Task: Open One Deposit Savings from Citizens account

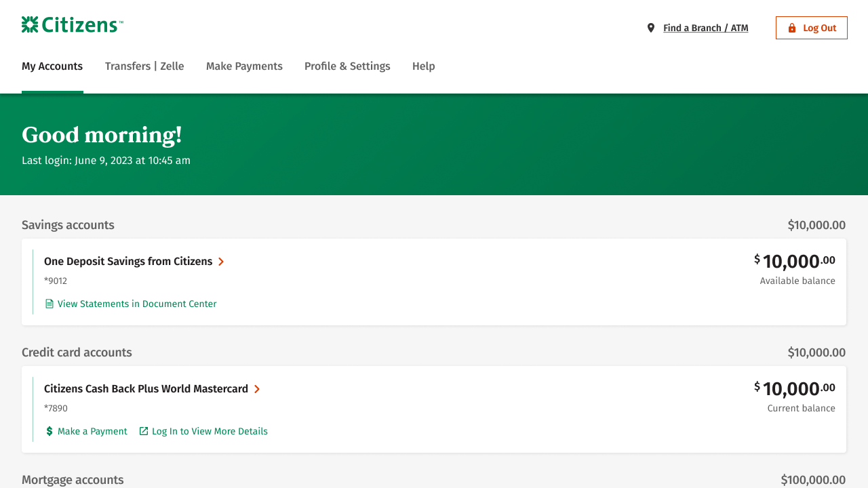Action: (x=128, y=262)
